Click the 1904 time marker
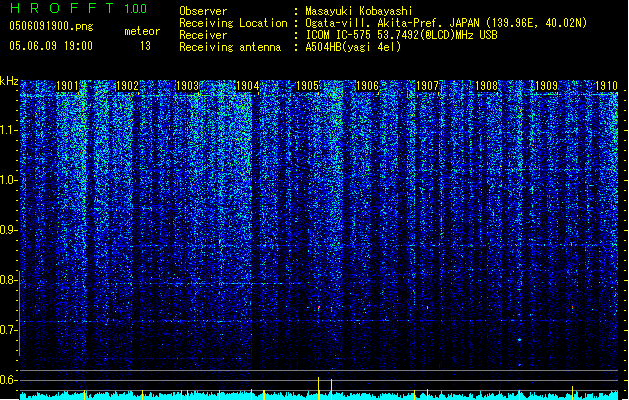This screenshot has width=629, height=400. click(x=248, y=86)
